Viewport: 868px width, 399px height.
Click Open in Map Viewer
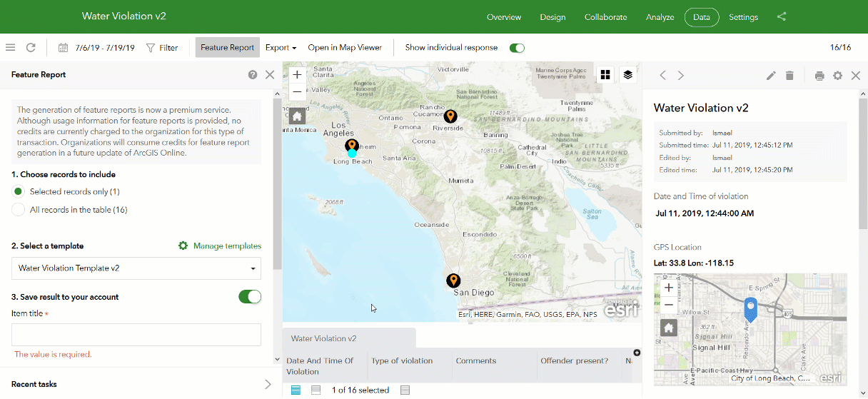pos(345,48)
